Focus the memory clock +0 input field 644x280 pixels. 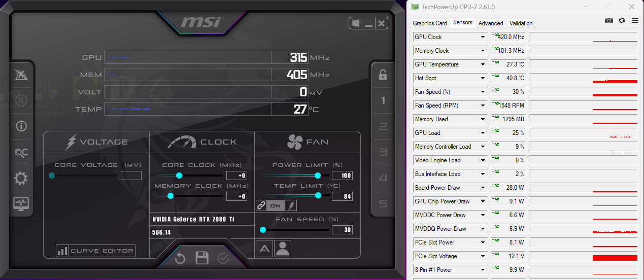click(236, 196)
